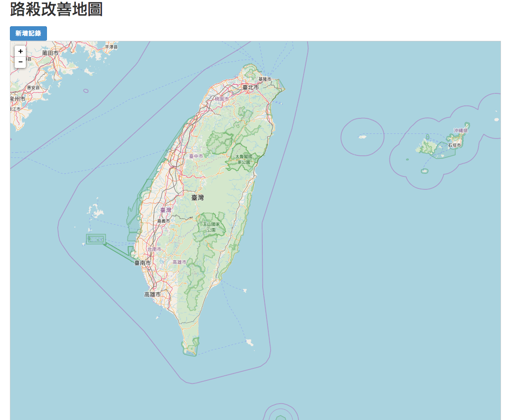
Task: Select the 沖繩縣 label on the map
Action: (460, 130)
